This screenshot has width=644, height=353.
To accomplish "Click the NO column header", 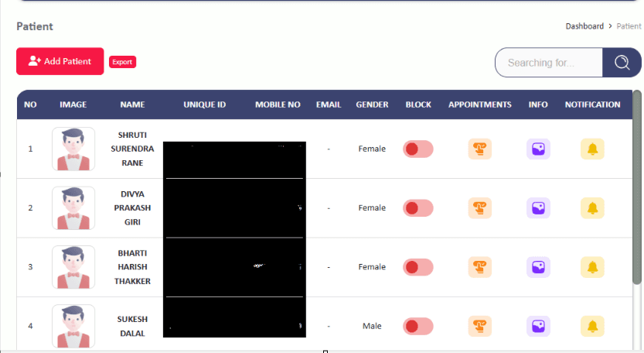I will 30,105.
